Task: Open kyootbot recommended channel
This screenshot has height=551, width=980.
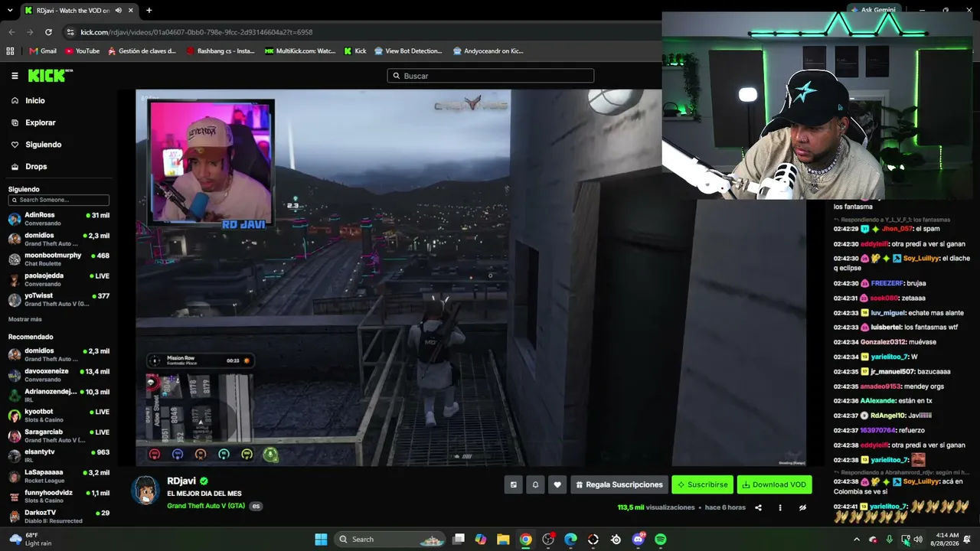Action: point(59,416)
